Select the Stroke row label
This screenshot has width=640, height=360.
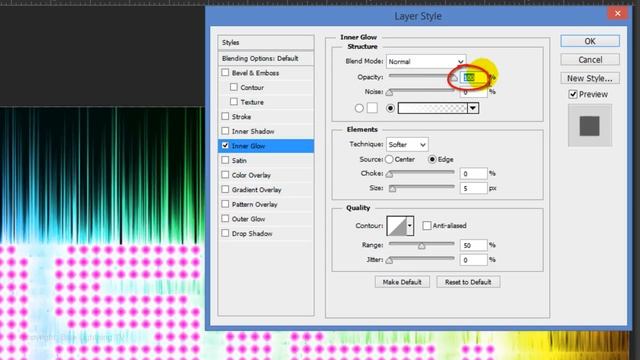(x=241, y=117)
